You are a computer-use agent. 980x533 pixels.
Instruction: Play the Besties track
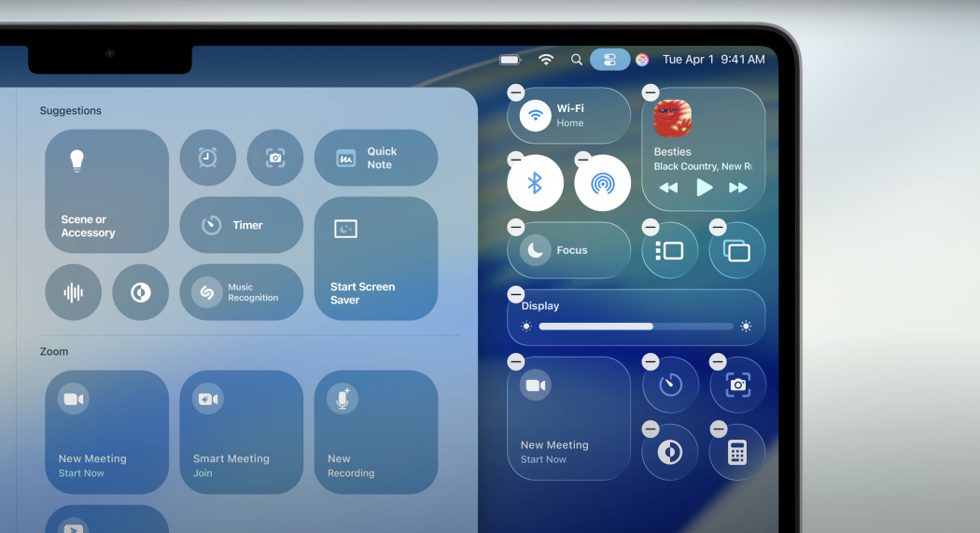(705, 188)
